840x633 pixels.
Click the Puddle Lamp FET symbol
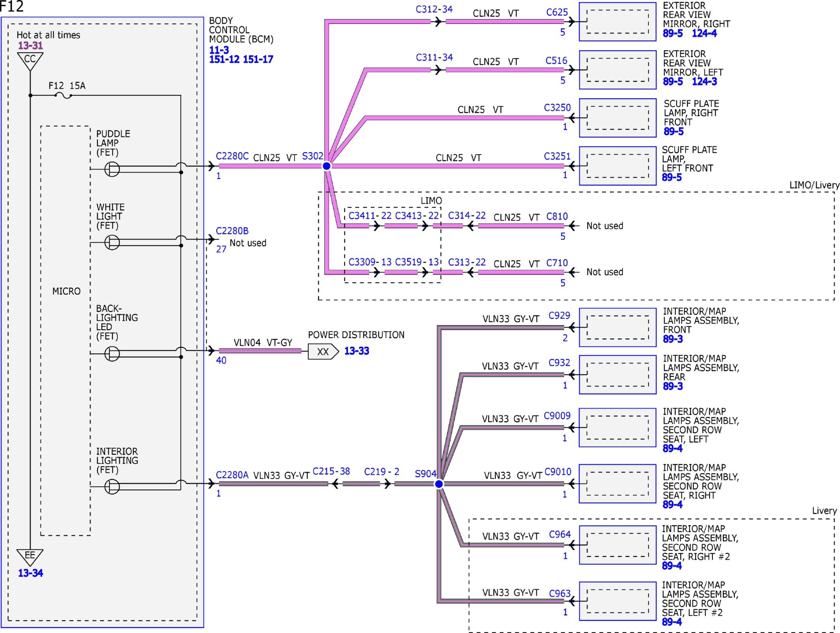point(112,169)
